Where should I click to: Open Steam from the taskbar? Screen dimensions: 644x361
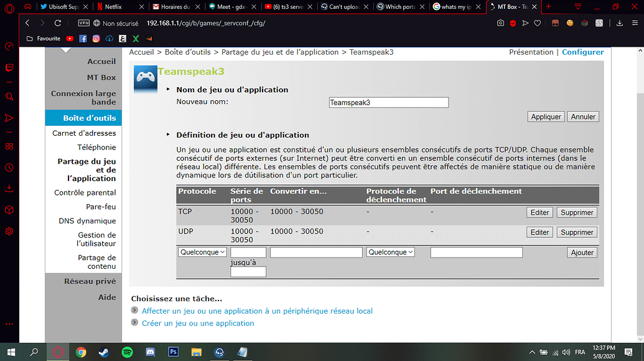104,352
